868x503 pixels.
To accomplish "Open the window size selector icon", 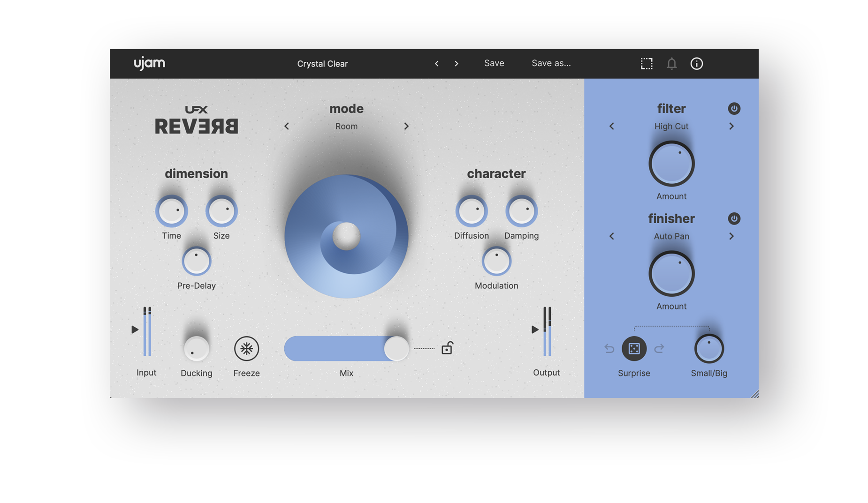I will click(647, 64).
